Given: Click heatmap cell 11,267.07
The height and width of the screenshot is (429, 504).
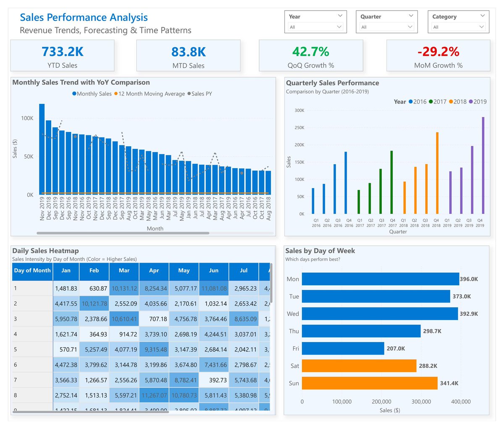Looking at the screenshot, I should 154,395.
